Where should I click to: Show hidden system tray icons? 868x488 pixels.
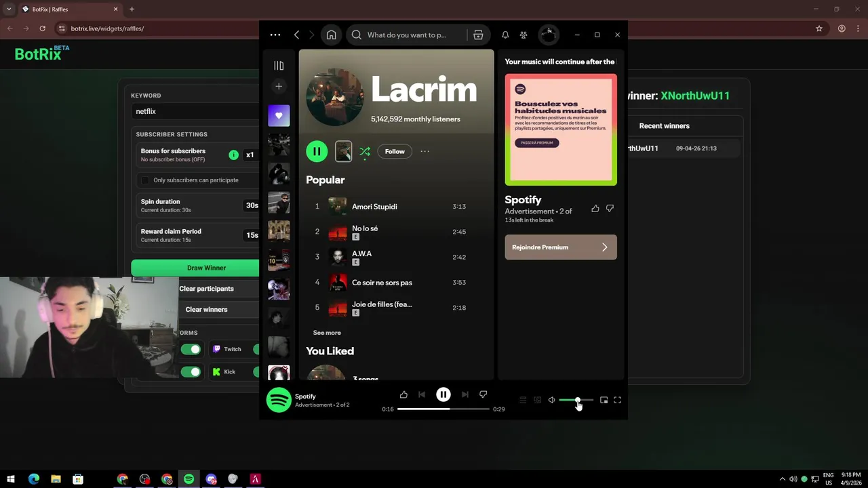[782, 479]
